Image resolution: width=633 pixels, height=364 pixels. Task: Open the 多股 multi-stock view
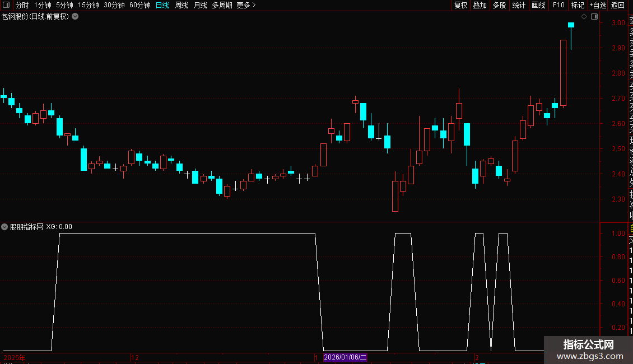pyautogui.click(x=499, y=5)
